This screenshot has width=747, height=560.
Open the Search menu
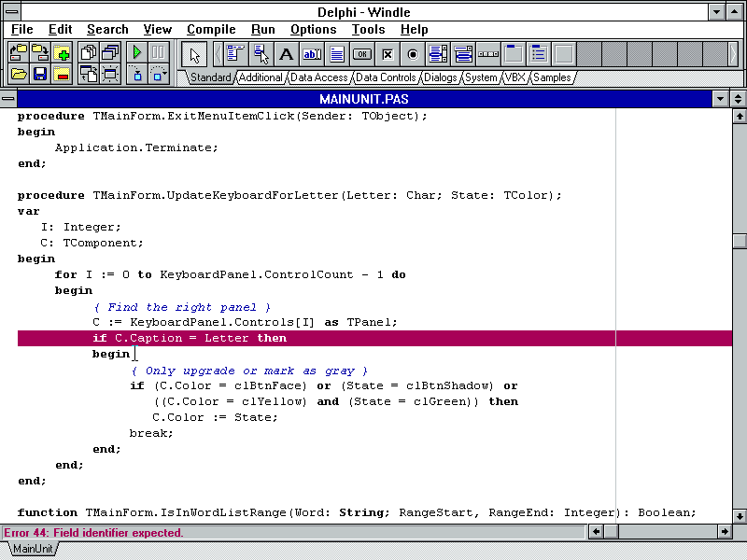(x=107, y=30)
